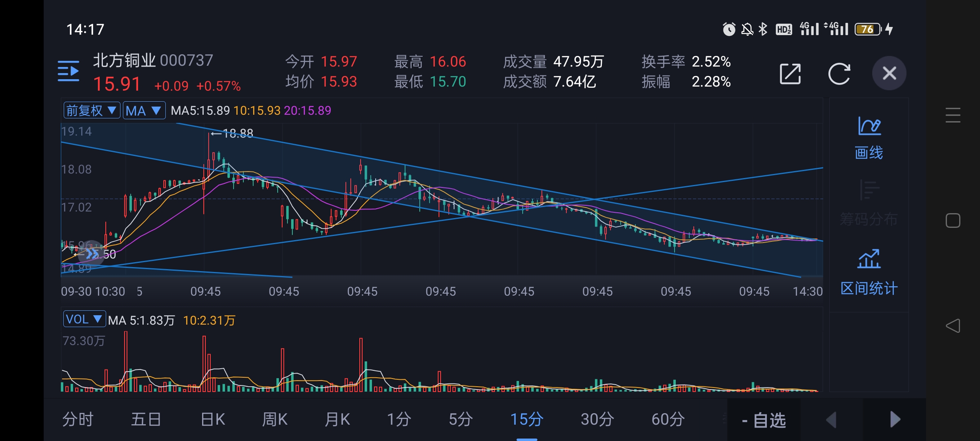
Task: Tap the share/export chart icon
Action: (790, 74)
